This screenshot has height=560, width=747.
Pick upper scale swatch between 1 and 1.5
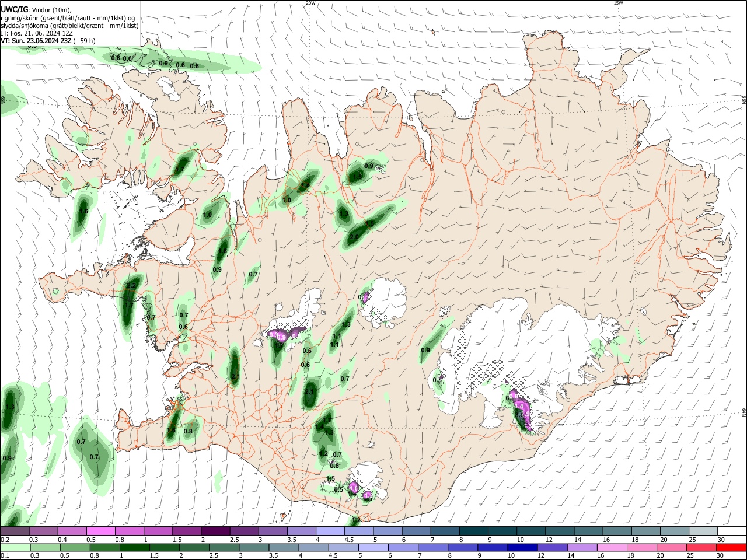pos(158,531)
